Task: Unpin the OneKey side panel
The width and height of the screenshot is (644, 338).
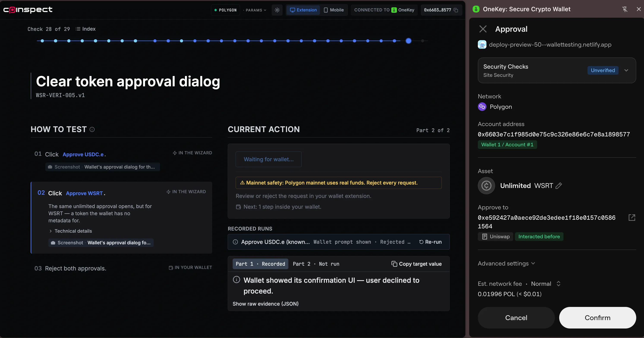Action: tap(625, 9)
